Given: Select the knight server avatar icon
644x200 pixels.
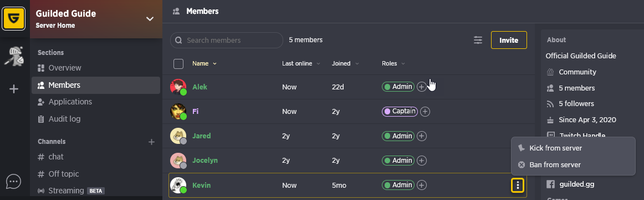Looking at the screenshot, I should [x=14, y=56].
